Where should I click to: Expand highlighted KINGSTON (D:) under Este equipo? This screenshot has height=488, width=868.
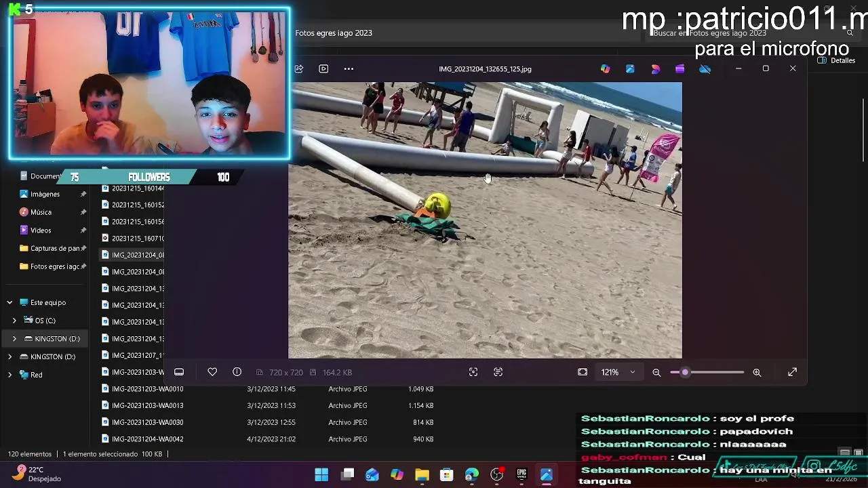(x=14, y=338)
